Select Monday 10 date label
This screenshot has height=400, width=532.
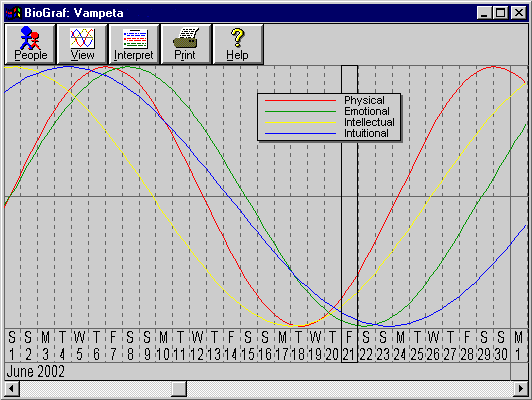tap(164, 345)
